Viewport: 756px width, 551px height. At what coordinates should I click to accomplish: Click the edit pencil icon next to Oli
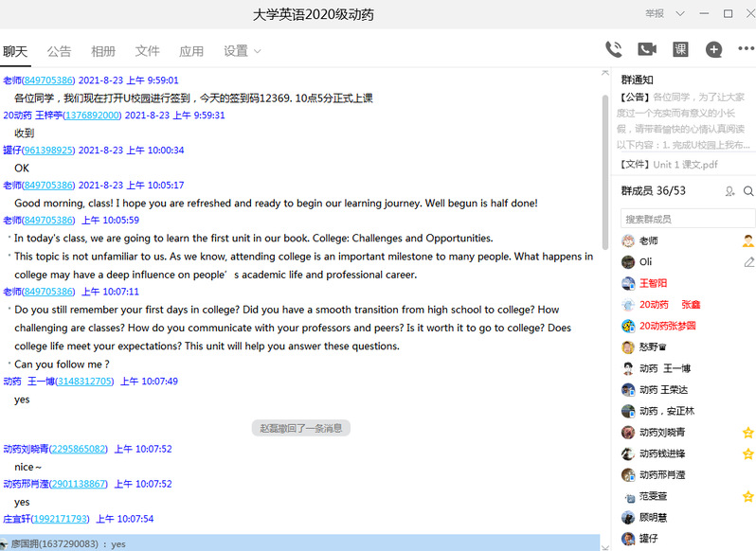[x=748, y=262]
